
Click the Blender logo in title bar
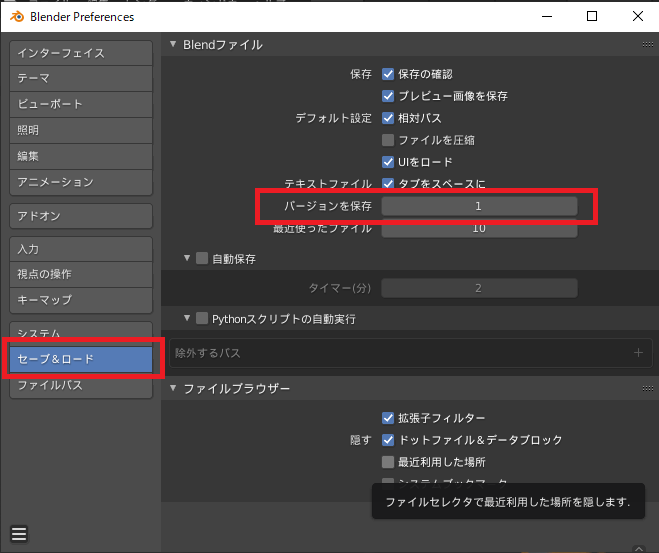pyautogui.click(x=17, y=17)
